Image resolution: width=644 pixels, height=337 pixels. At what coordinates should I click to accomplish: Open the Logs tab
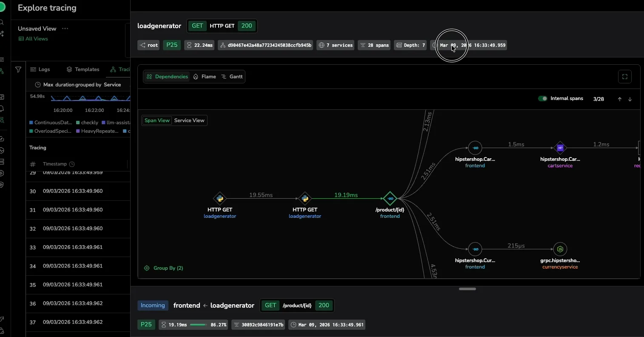click(x=40, y=69)
